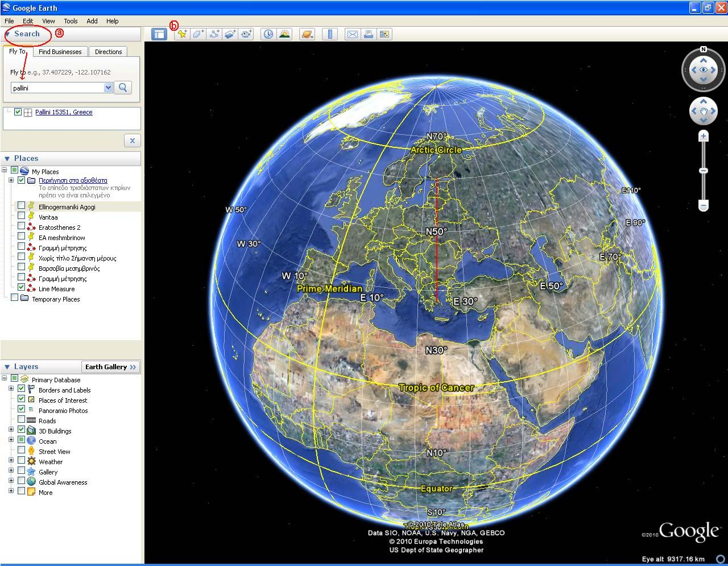Collapse the Search panel triangle
The width and height of the screenshot is (728, 566).
click(7, 34)
